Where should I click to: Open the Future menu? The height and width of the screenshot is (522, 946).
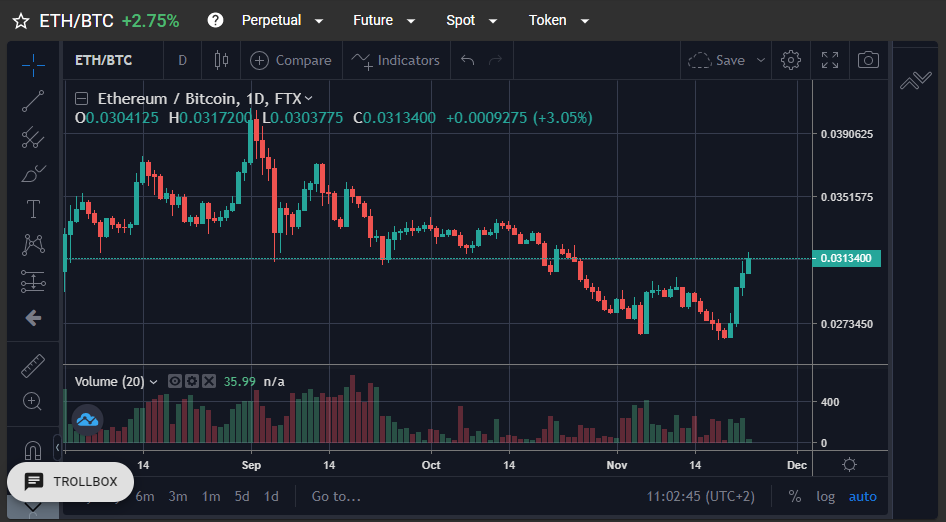coord(384,21)
